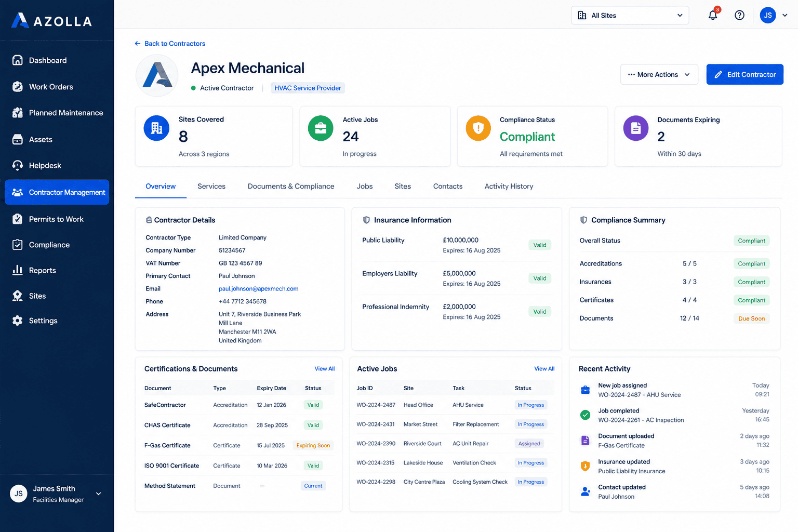Click Edit Contractor button

pyautogui.click(x=744, y=74)
